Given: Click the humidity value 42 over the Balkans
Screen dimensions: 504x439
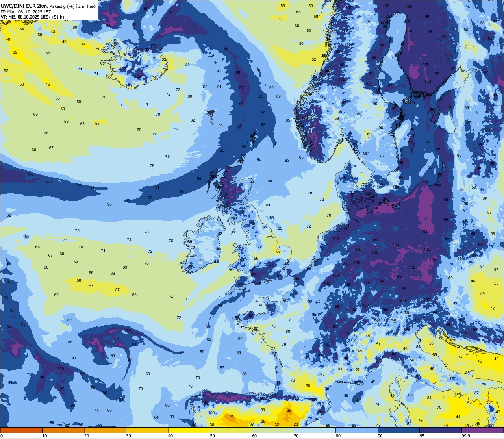Looking at the screenshot, I should tap(496, 359).
